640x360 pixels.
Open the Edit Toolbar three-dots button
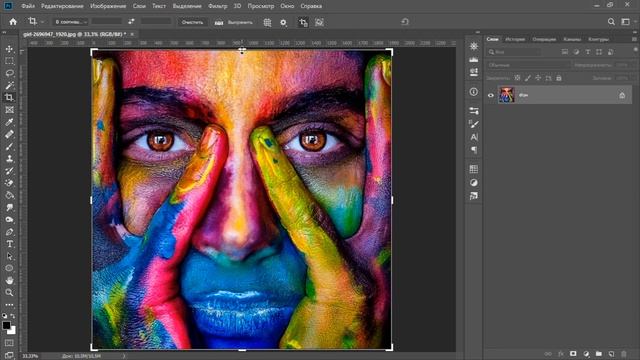(9, 305)
